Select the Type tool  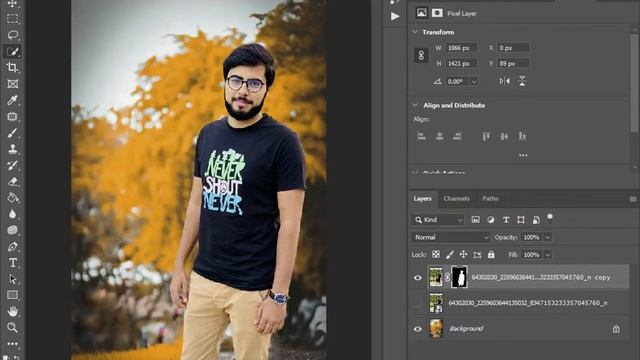(x=13, y=263)
